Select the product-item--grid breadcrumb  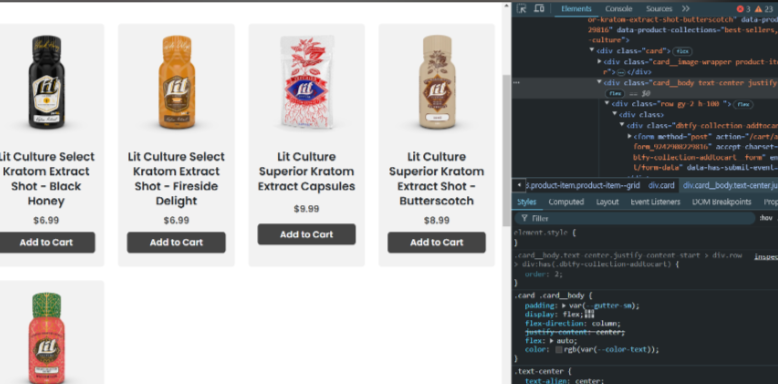tap(583, 186)
